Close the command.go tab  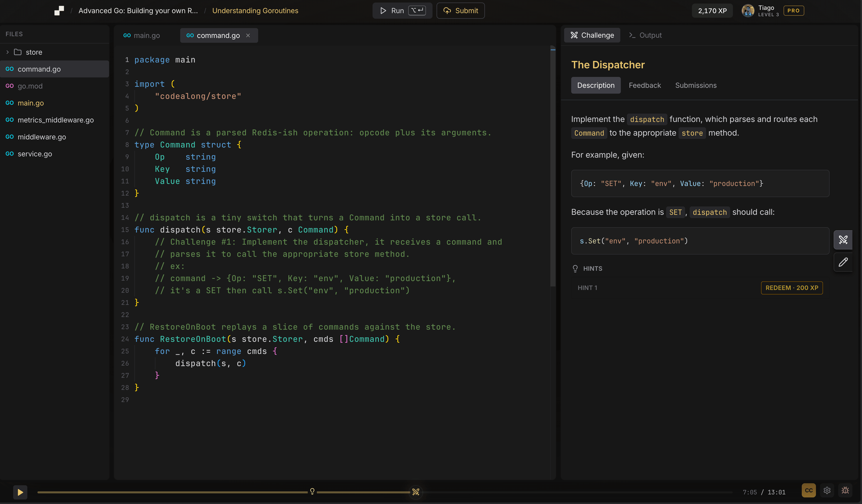pos(248,36)
